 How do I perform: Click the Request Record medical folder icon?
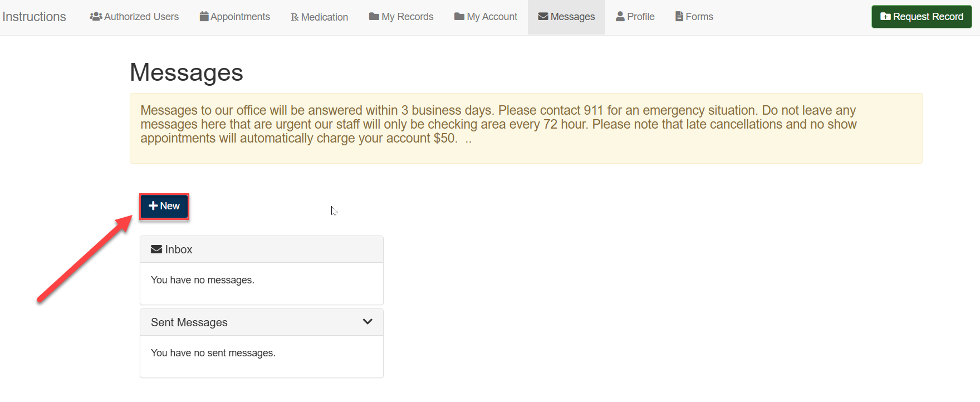click(885, 17)
